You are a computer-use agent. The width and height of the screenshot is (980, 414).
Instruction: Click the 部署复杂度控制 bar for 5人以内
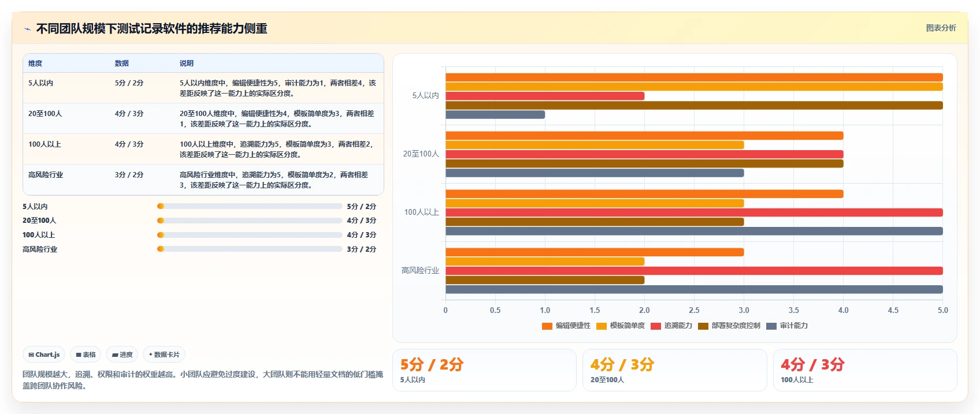694,106
